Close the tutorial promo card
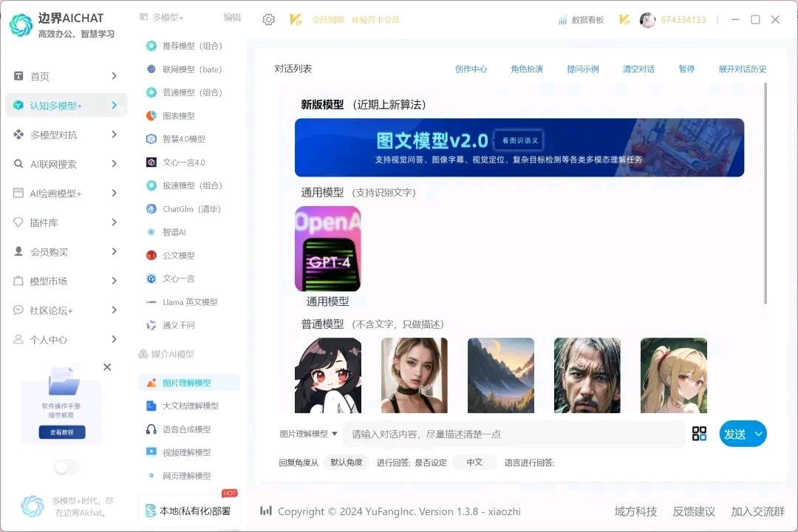798x532 pixels. coord(107,367)
